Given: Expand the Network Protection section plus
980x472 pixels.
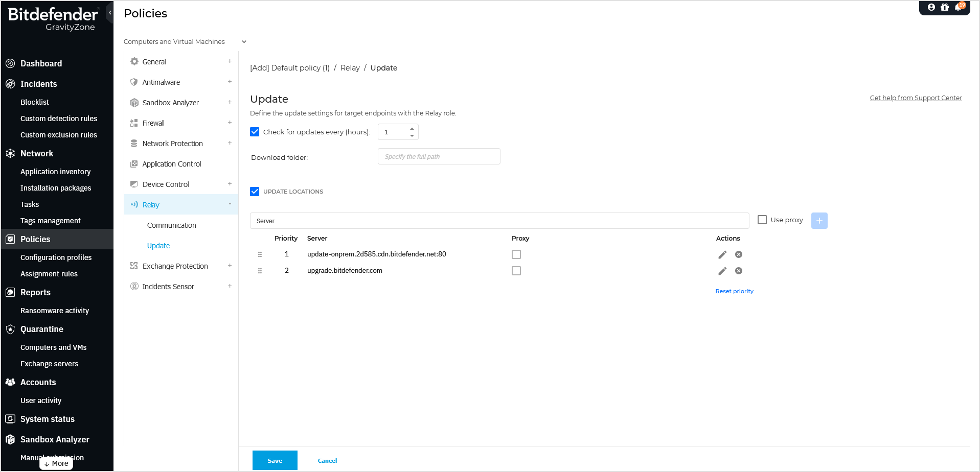Looking at the screenshot, I should point(230,143).
